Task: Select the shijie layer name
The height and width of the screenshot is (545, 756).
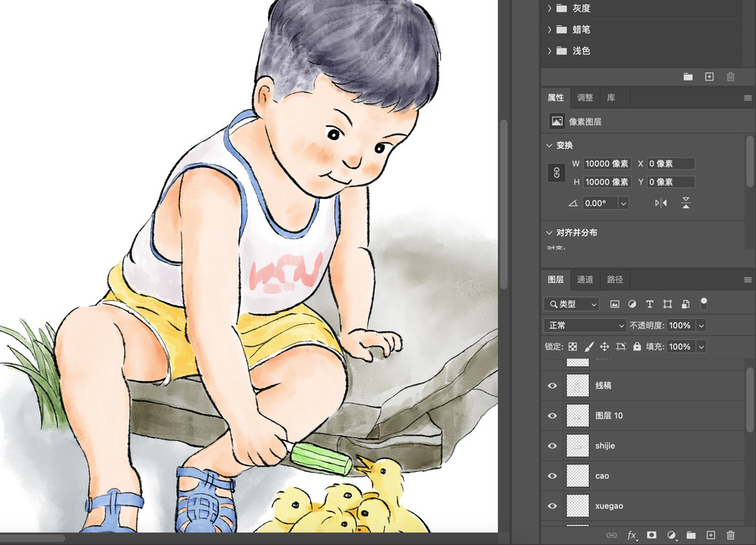Action: point(605,446)
